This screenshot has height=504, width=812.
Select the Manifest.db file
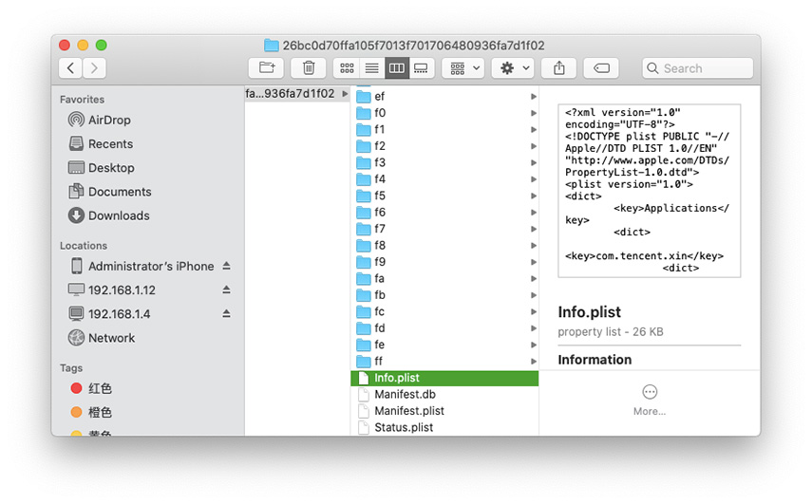click(405, 395)
